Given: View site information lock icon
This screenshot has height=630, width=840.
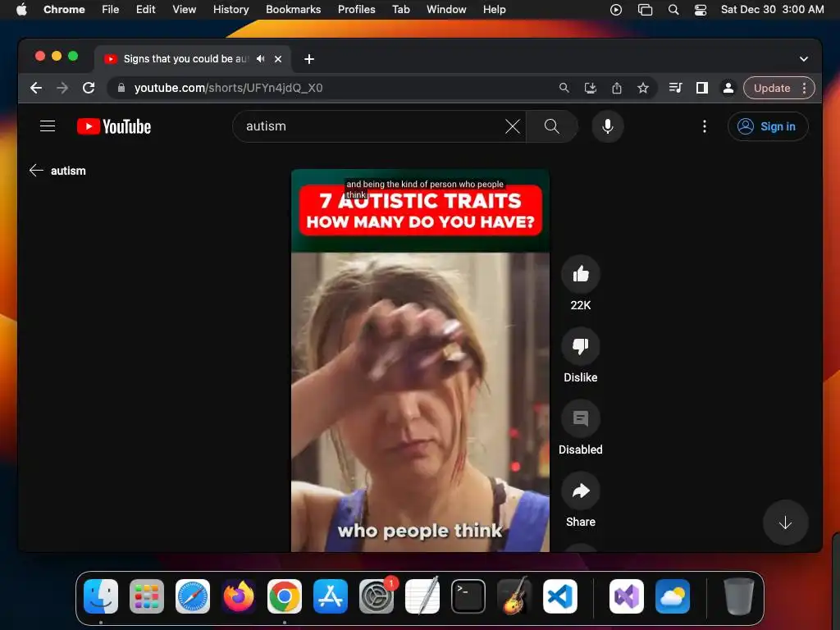Looking at the screenshot, I should [x=121, y=88].
